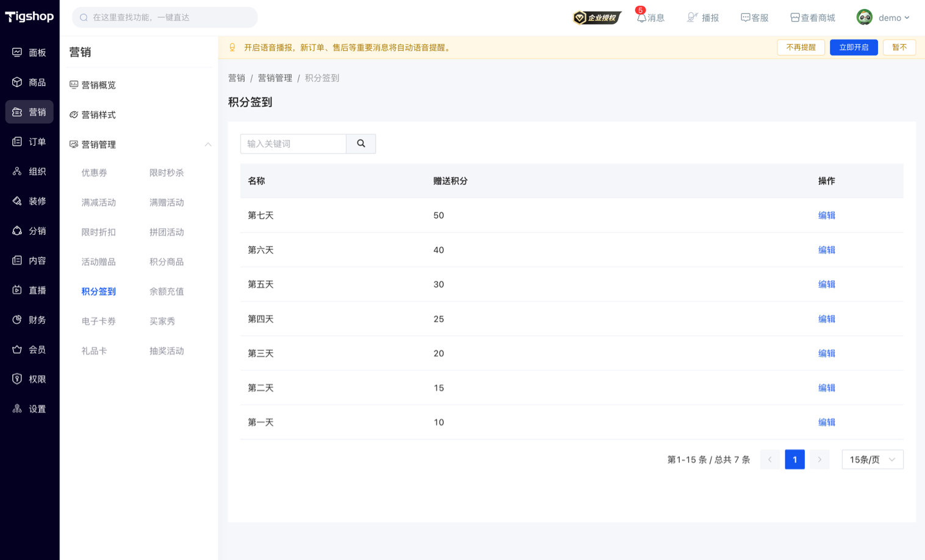925x560 pixels.
Task: Click the 企业授权 enterprise license badge
Action: [597, 18]
